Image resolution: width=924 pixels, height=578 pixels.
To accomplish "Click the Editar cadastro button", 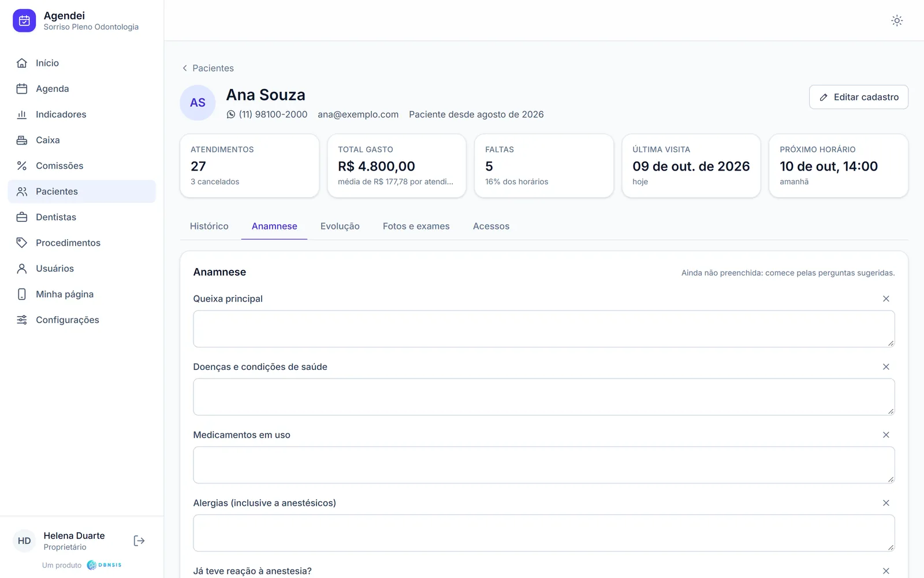I will pyautogui.click(x=859, y=97).
